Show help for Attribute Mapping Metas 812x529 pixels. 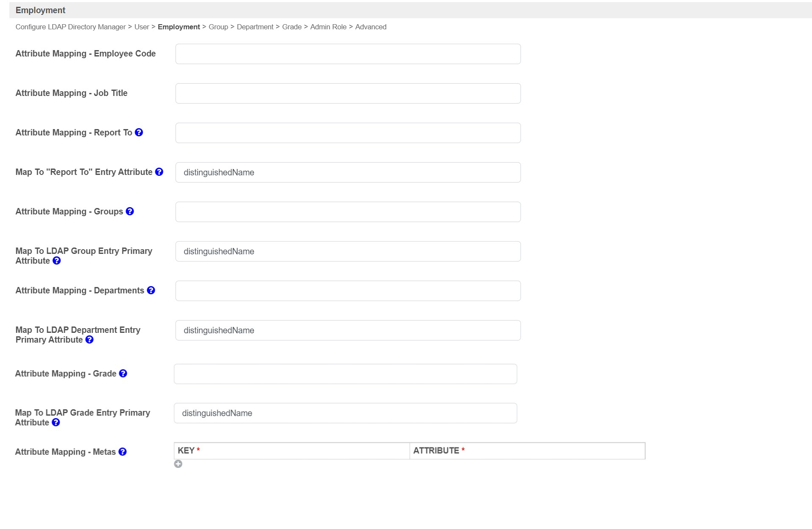click(122, 452)
